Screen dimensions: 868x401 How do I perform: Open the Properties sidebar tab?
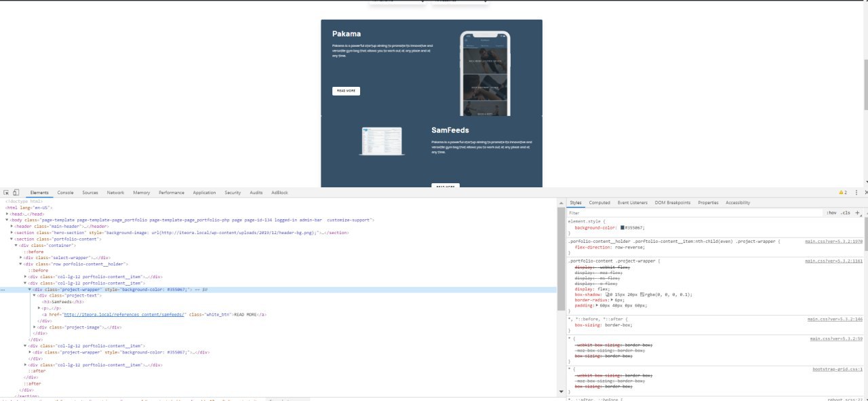[708, 203]
